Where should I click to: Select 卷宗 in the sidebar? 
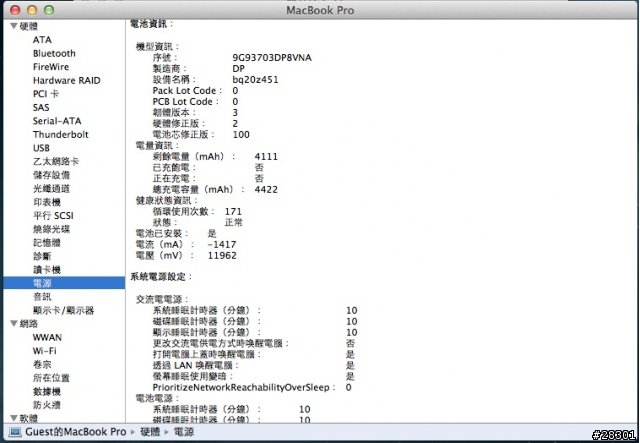[42, 365]
